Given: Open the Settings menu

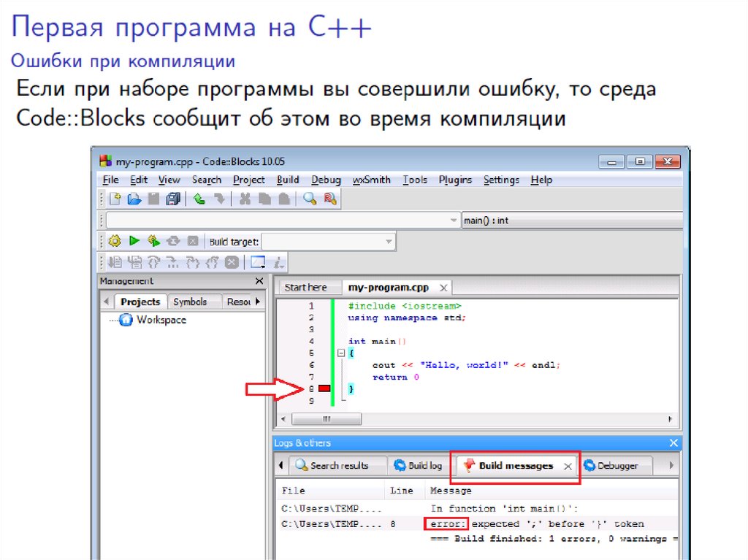Looking at the screenshot, I should (501, 180).
